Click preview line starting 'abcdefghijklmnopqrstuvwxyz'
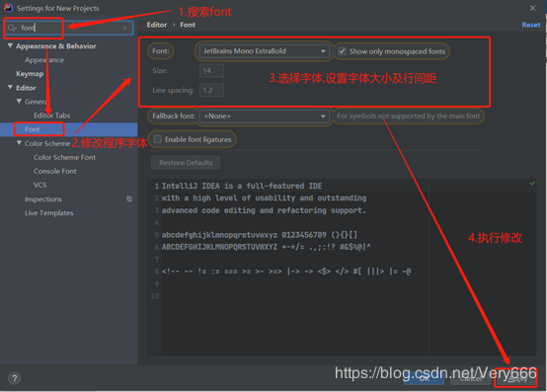 pyautogui.click(x=260, y=235)
